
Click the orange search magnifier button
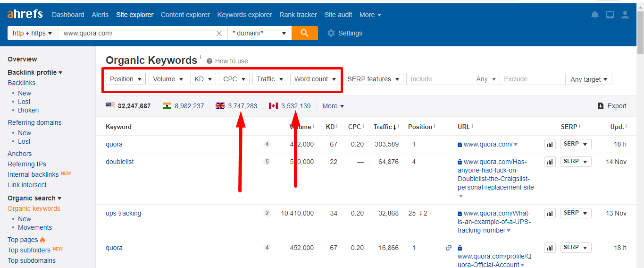click(x=305, y=33)
